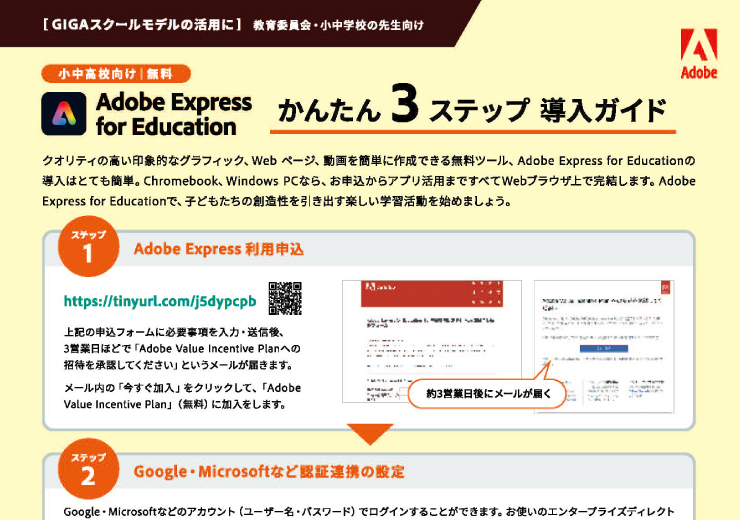Click the ステップ1 orange circle
Screen dimensions: 740x520
point(88,246)
